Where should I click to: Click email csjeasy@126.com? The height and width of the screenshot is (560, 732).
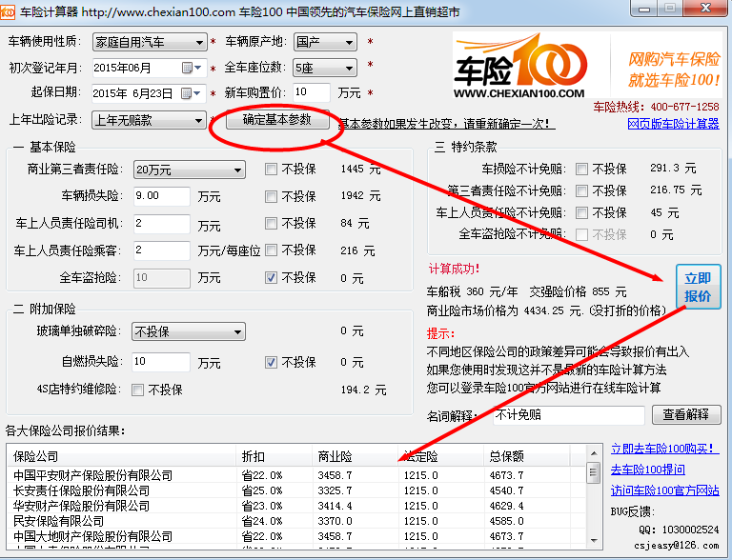[x=677, y=546]
